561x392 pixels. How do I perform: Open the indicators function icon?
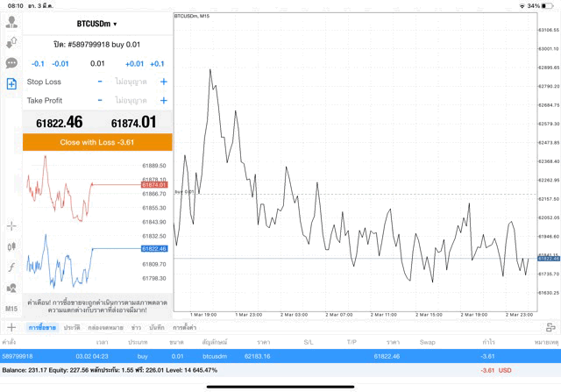point(11,267)
